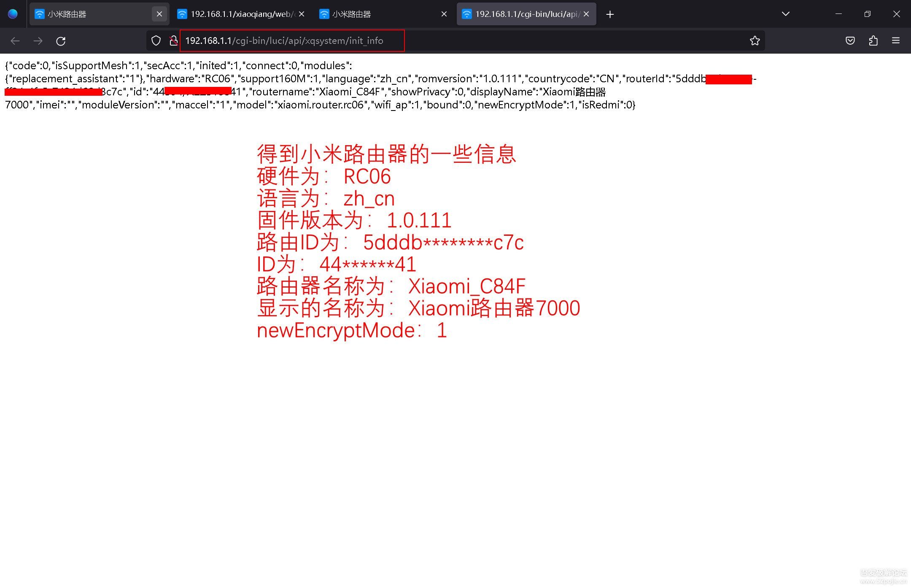Close the 192.168.1.1/xiaoqiang/web tab
The height and width of the screenshot is (588, 911).
tap(302, 14)
